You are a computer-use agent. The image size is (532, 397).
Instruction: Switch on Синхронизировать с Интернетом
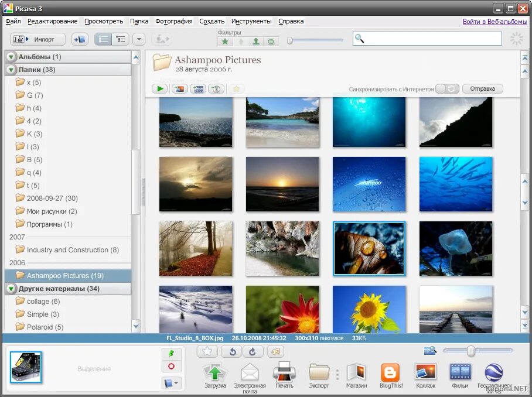click(x=446, y=88)
